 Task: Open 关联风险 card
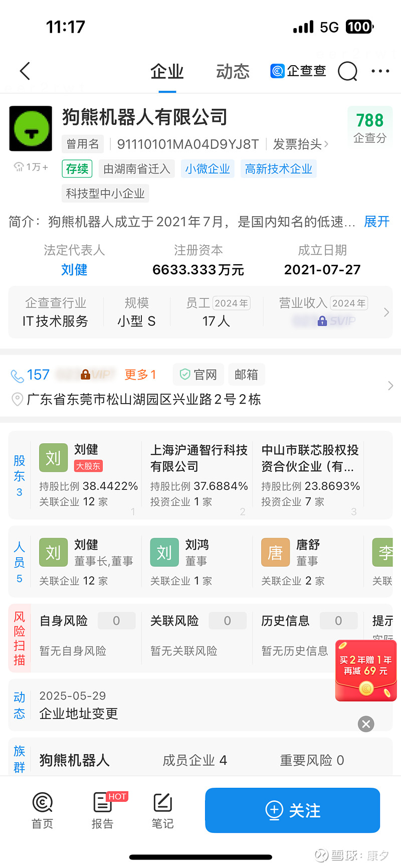[x=198, y=635]
